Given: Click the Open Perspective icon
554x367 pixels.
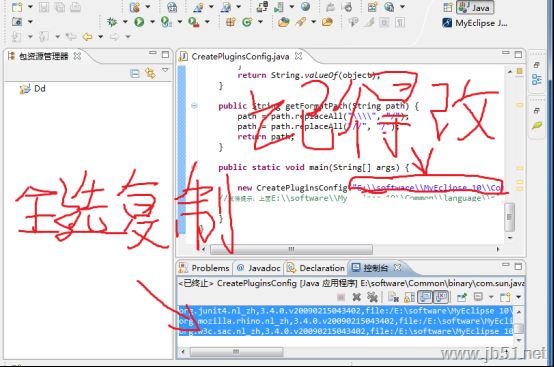Looking at the screenshot, I should click(x=448, y=8).
